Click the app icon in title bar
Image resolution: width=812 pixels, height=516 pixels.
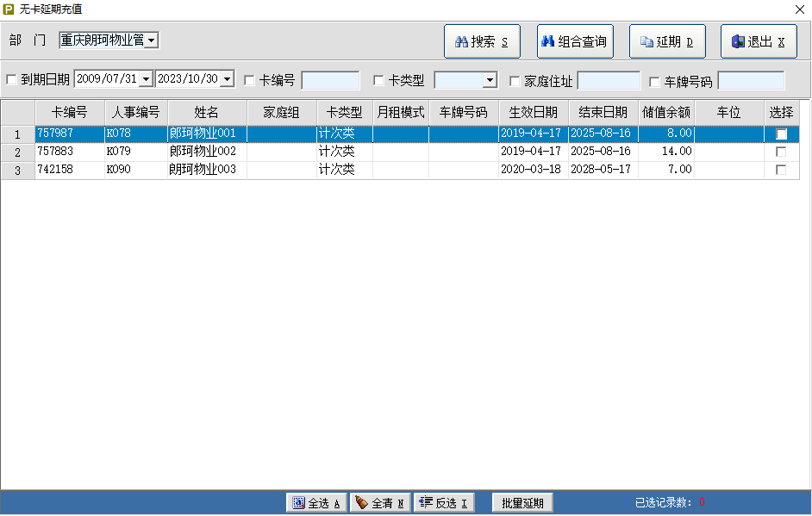point(9,9)
